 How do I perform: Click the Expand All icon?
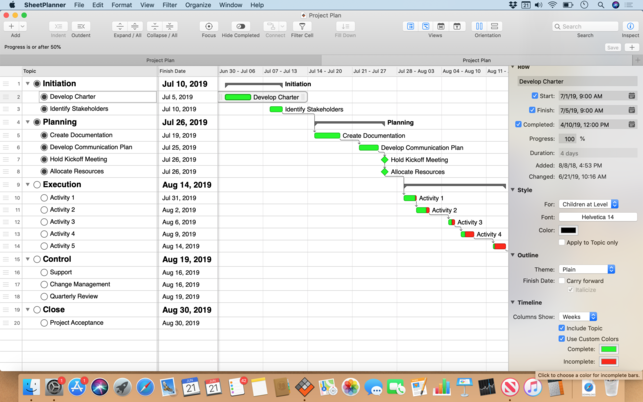click(135, 26)
